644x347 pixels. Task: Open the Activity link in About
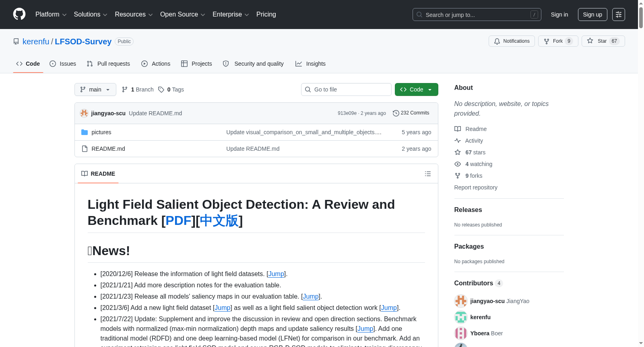point(469,141)
